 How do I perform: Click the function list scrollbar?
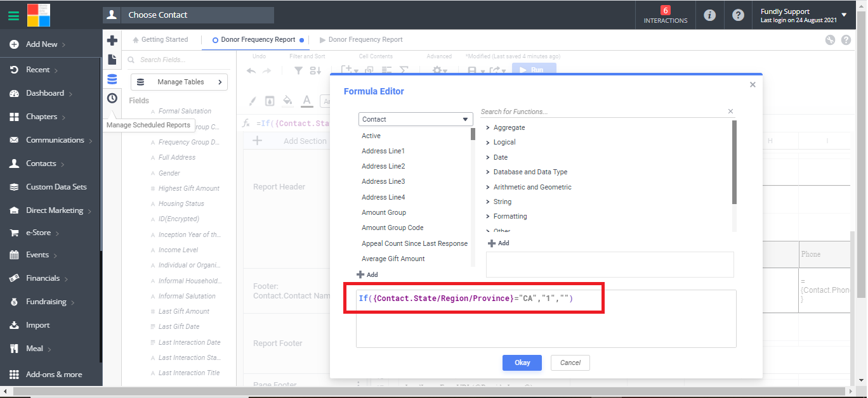(734, 162)
